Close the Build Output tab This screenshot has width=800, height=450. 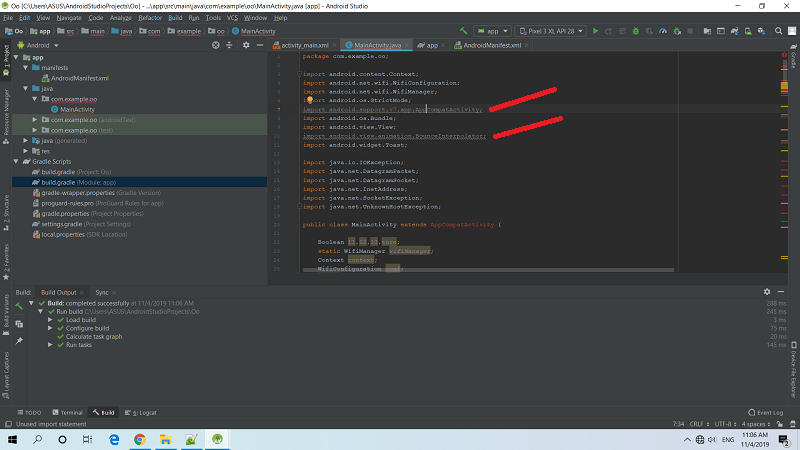tap(82, 292)
